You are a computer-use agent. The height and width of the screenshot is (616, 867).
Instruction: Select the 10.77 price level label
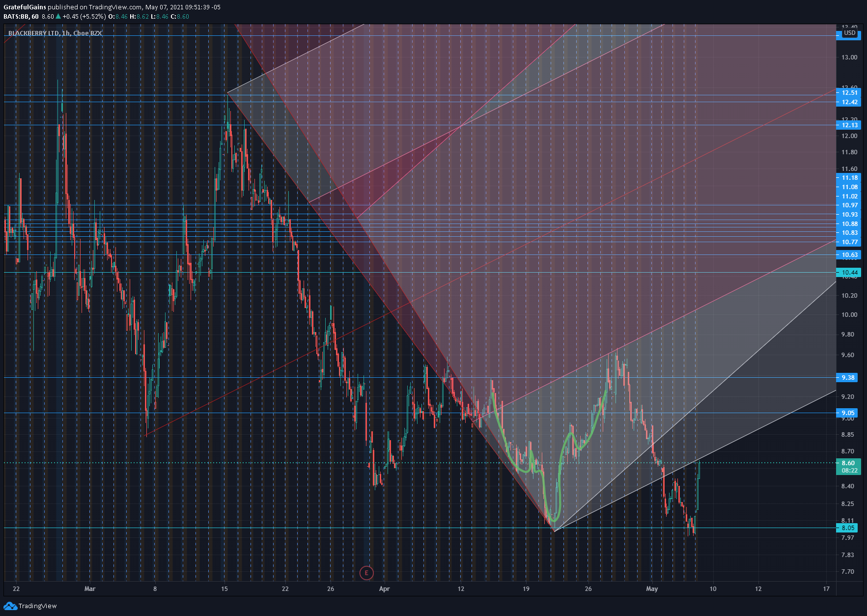click(x=848, y=242)
